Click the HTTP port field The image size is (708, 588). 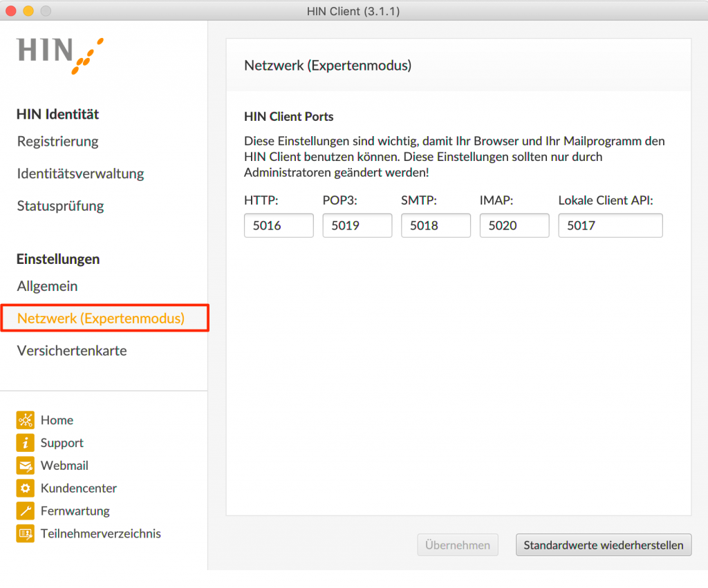(279, 226)
